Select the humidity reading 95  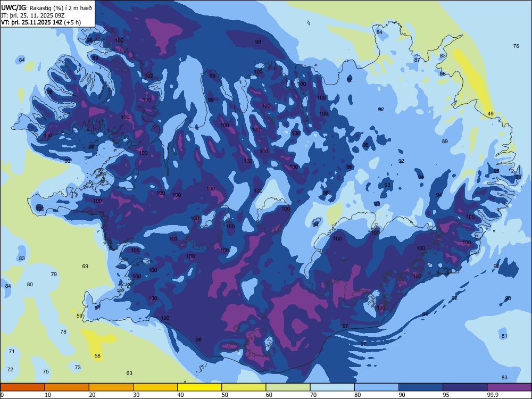click(x=496, y=171)
